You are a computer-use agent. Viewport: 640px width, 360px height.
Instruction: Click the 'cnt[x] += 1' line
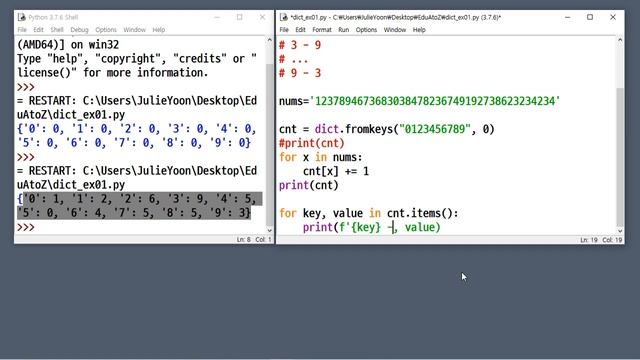[x=336, y=171]
